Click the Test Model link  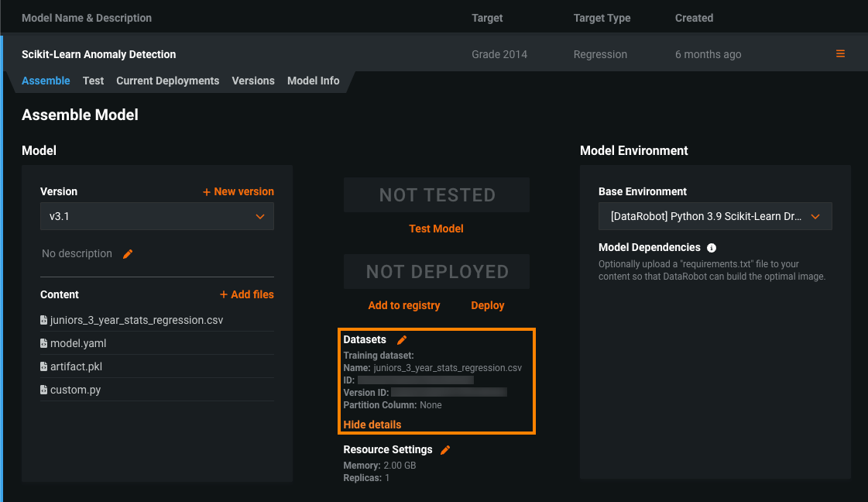[x=436, y=229]
